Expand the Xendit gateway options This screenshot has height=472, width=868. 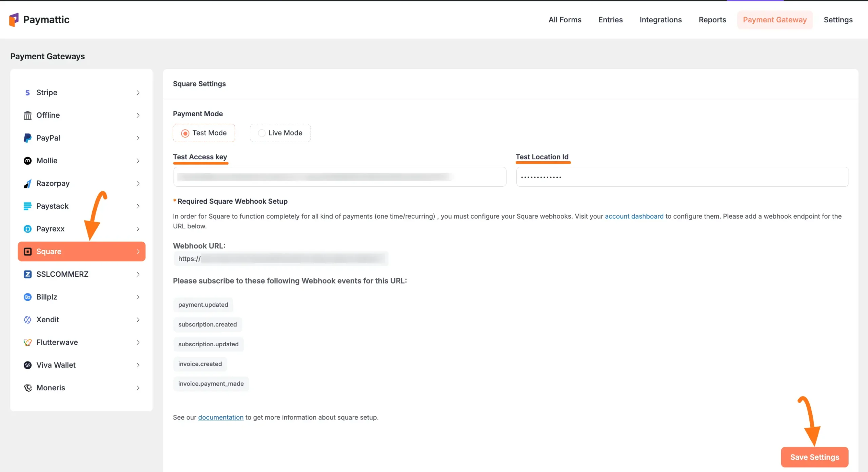pos(138,320)
